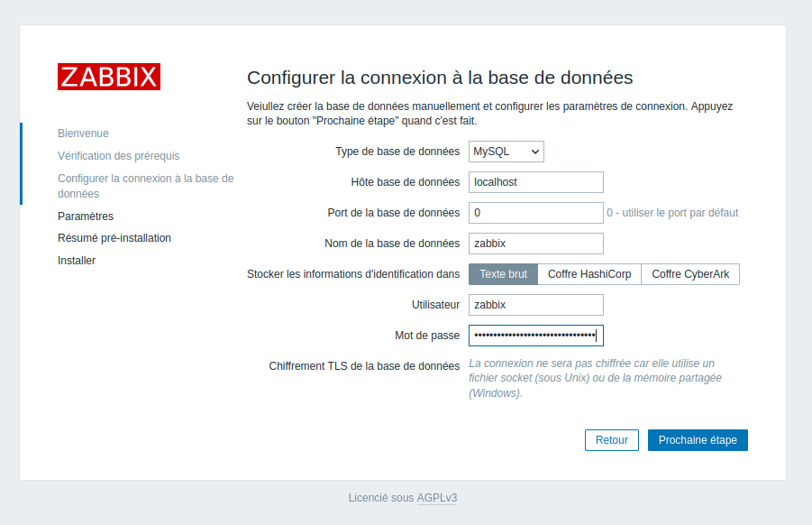
Task: Click the Utilisateur input field
Action: pos(535,305)
